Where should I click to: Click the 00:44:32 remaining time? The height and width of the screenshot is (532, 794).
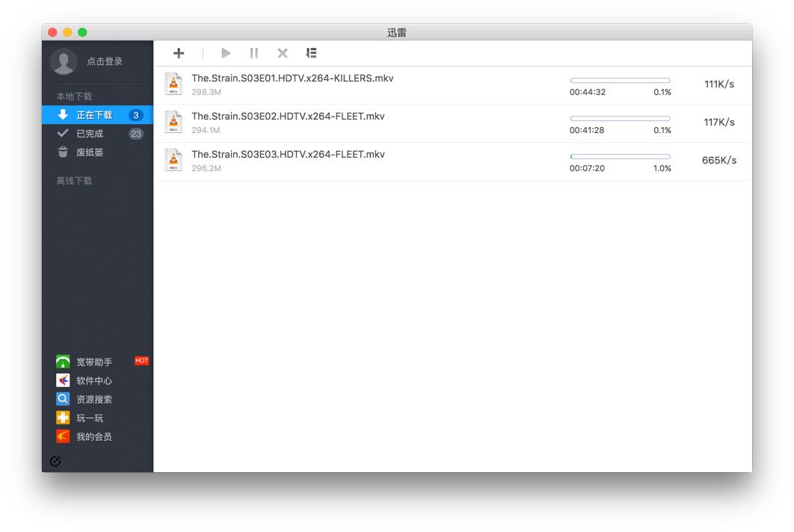[588, 92]
